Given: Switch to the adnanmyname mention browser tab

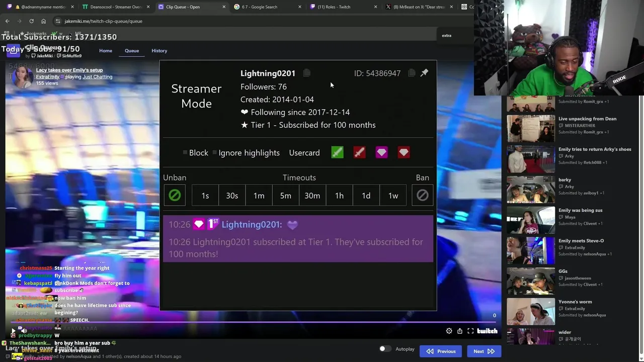Looking at the screenshot, I should point(40,7).
